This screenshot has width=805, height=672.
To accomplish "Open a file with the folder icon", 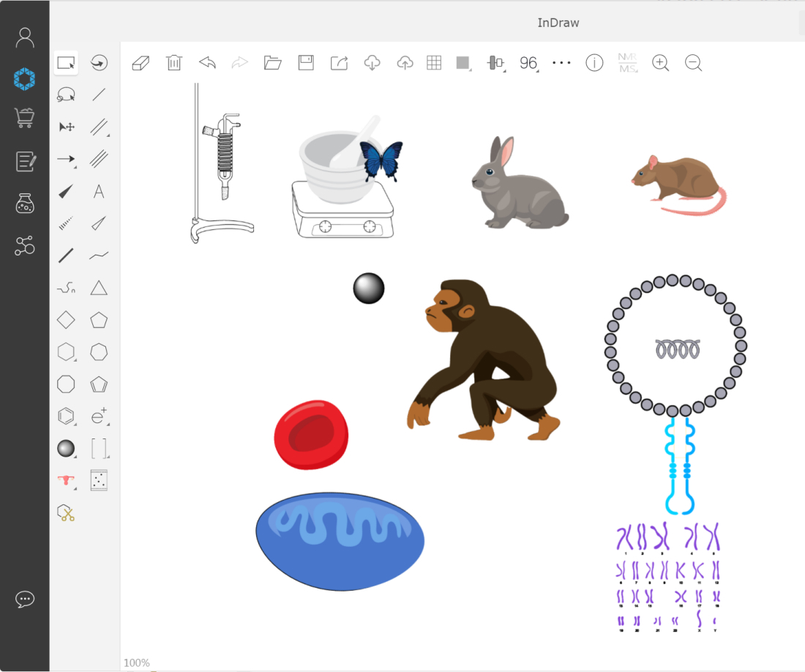I will (x=273, y=63).
